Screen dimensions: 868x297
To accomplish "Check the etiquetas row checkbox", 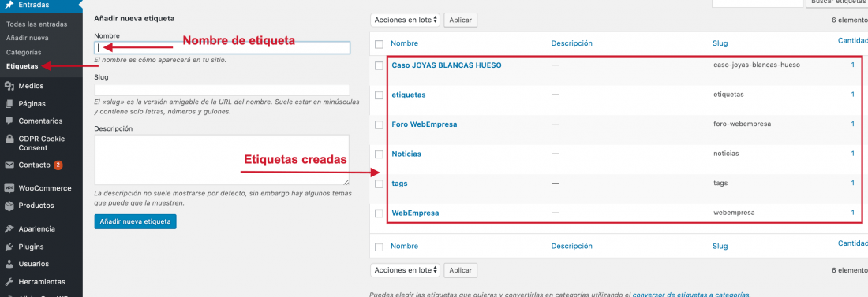I will pyautogui.click(x=380, y=95).
